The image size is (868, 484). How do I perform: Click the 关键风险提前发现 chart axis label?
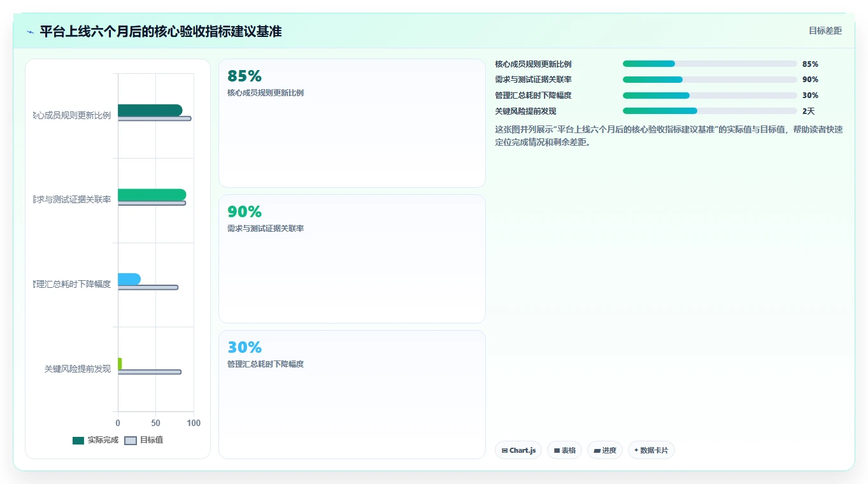point(78,369)
